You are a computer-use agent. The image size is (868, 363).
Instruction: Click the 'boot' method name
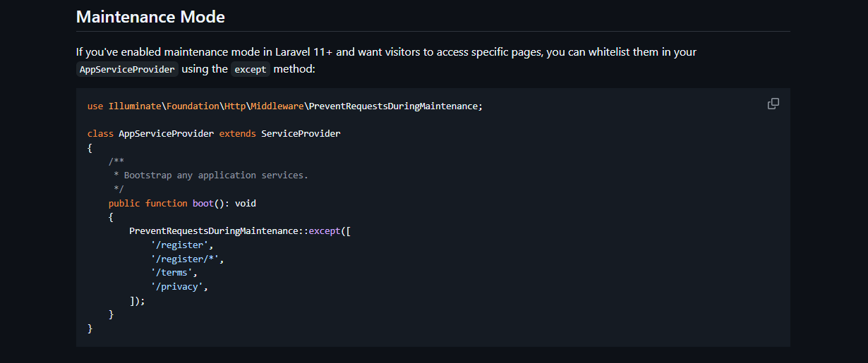(203, 203)
